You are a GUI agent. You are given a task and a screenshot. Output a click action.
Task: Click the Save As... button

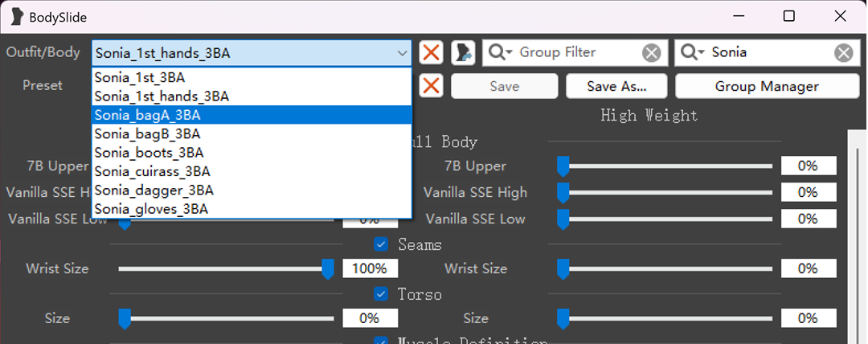click(616, 86)
